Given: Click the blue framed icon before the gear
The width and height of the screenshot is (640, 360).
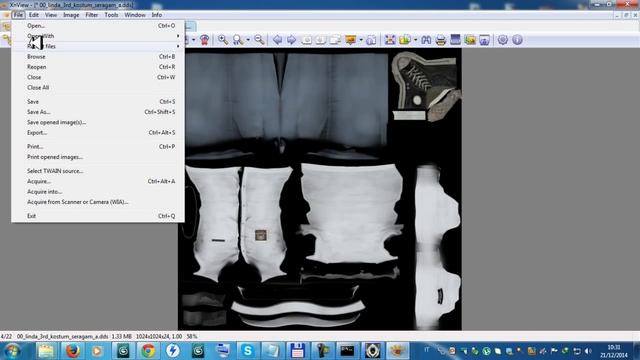Looking at the screenshot, I should (484, 40).
